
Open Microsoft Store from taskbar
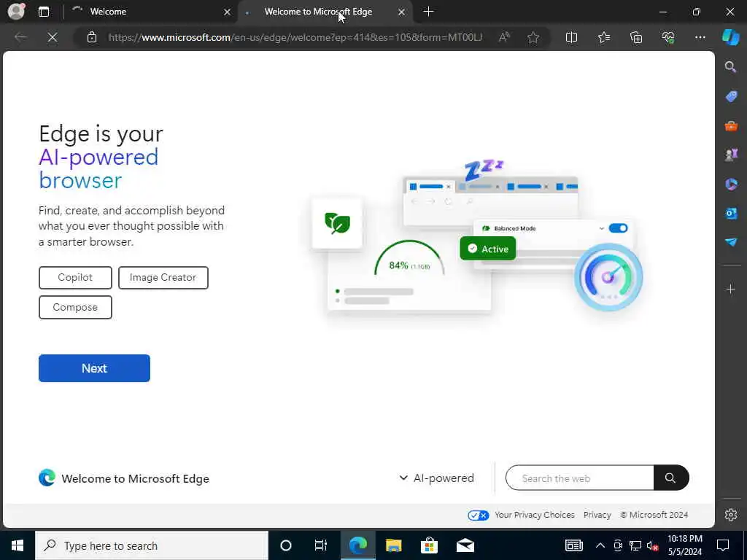(x=429, y=545)
